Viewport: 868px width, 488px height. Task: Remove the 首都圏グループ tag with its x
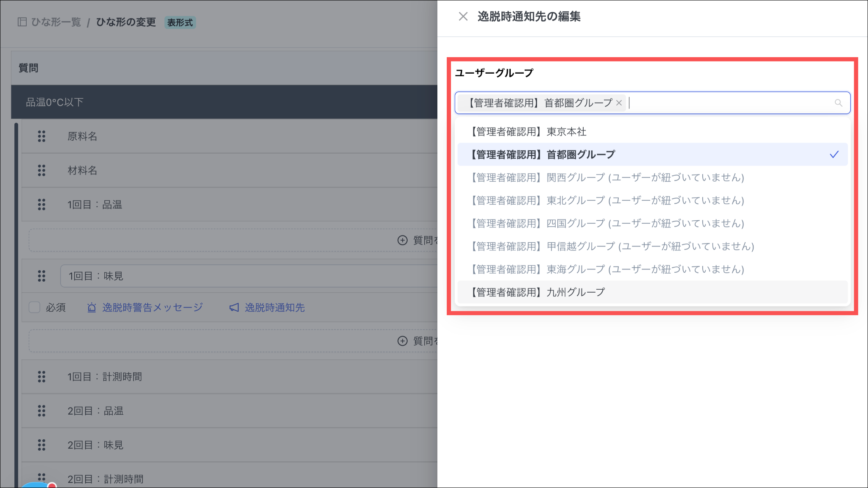coord(619,103)
